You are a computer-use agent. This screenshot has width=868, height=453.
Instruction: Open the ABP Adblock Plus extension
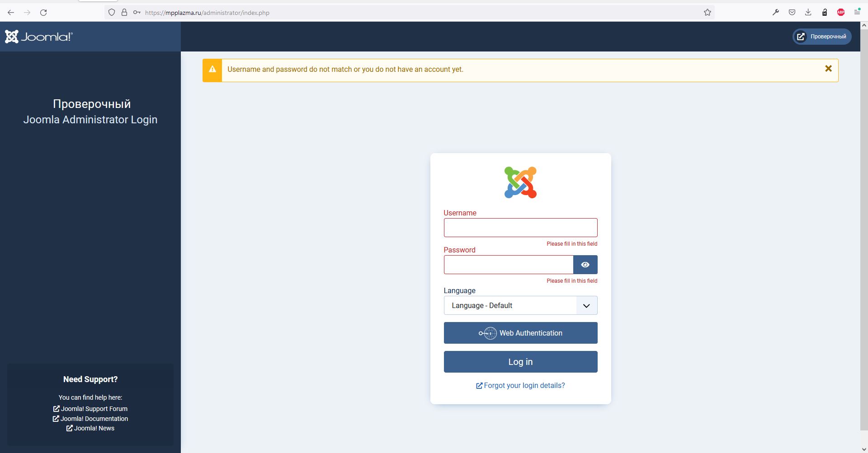click(841, 13)
